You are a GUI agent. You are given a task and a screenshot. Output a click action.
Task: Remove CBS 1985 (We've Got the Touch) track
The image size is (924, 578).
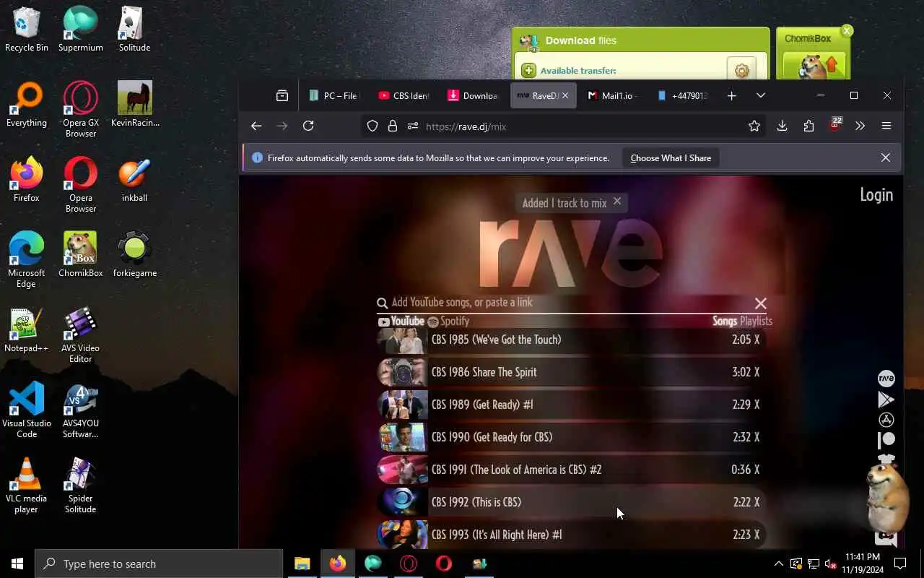click(757, 340)
